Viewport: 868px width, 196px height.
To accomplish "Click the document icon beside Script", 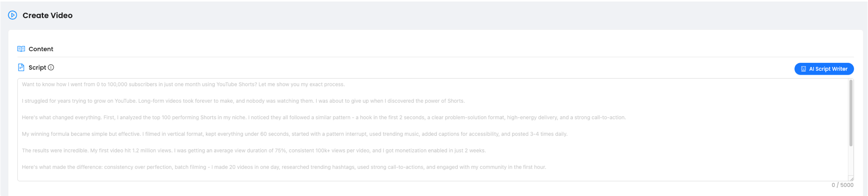I will (21, 67).
